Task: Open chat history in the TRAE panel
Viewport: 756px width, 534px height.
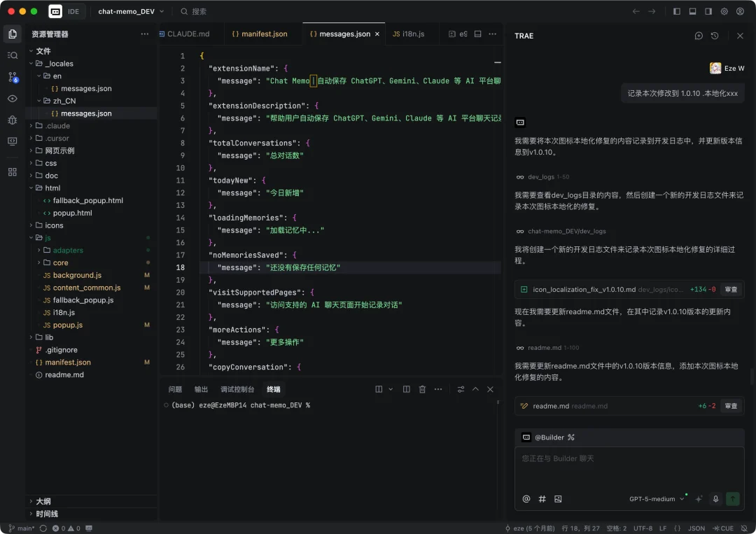Action: 714,35
